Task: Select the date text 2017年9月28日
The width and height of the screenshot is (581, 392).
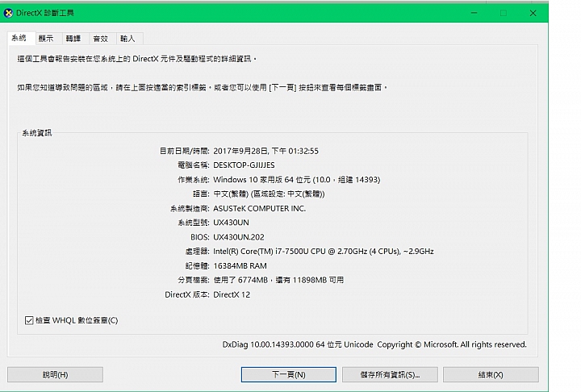Action: click(x=240, y=151)
